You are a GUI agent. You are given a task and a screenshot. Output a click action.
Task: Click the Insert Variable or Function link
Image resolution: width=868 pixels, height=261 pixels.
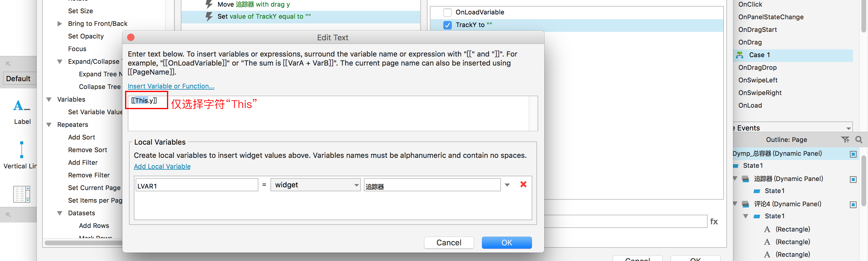click(x=171, y=86)
